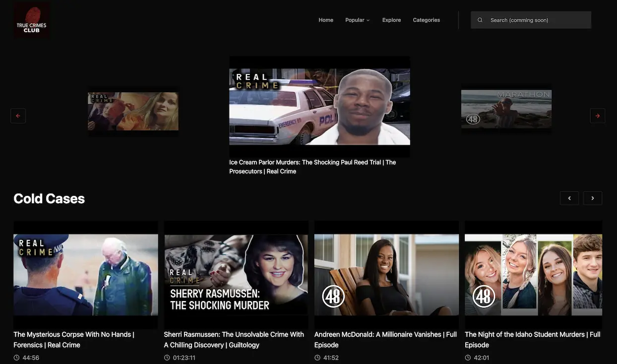Screen dimensions: 617x364
Task: Show next Cold Cases videos
Action: [x=593, y=198]
